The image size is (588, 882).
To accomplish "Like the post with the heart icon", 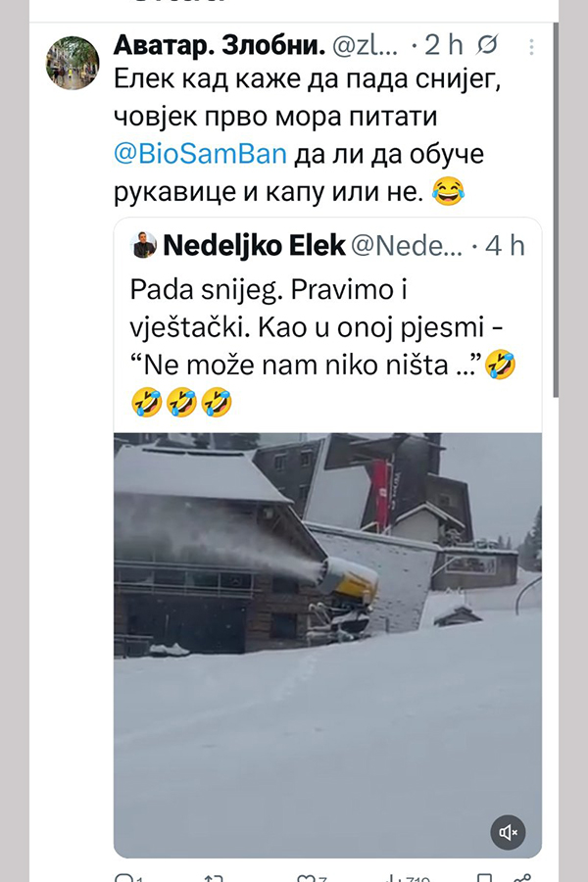I will [x=305, y=877].
